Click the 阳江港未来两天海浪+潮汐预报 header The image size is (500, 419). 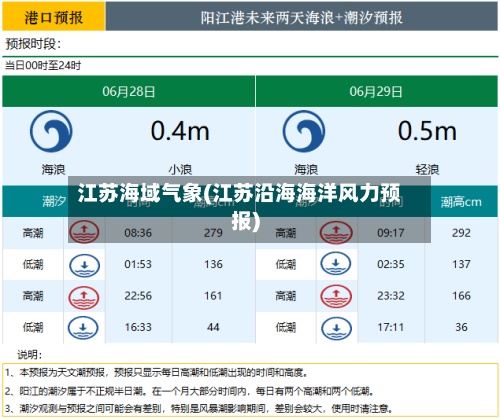pyautogui.click(x=302, y=16)
